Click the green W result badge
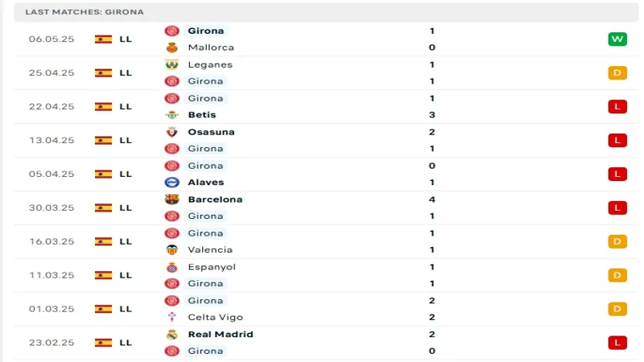Image resolution: width=644 pixels, height=362 pixels. pos(617,39)
